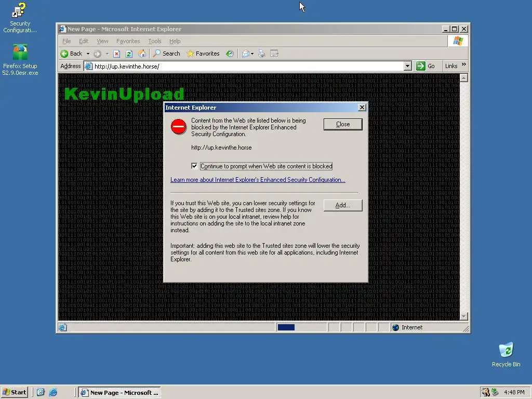
Task: Click the page scrollbar down arrow
Action: (x=464, y=316)
